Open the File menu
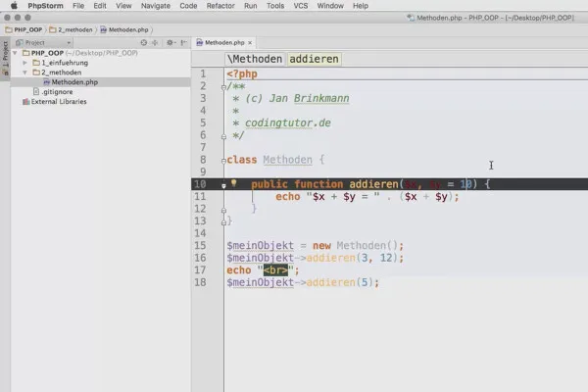This screenshot has height=392, width=588. [78, 6]
